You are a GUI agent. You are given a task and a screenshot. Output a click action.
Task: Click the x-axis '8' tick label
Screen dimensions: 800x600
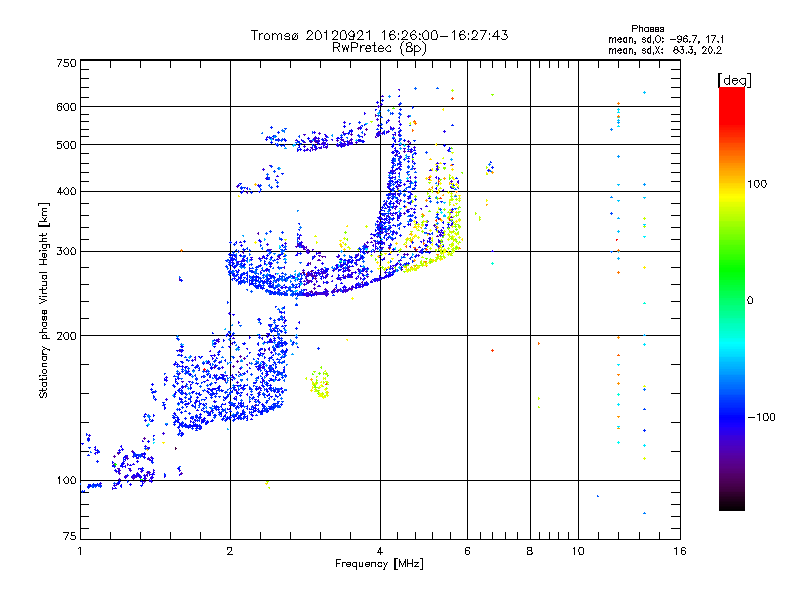(x=530, y=551)
